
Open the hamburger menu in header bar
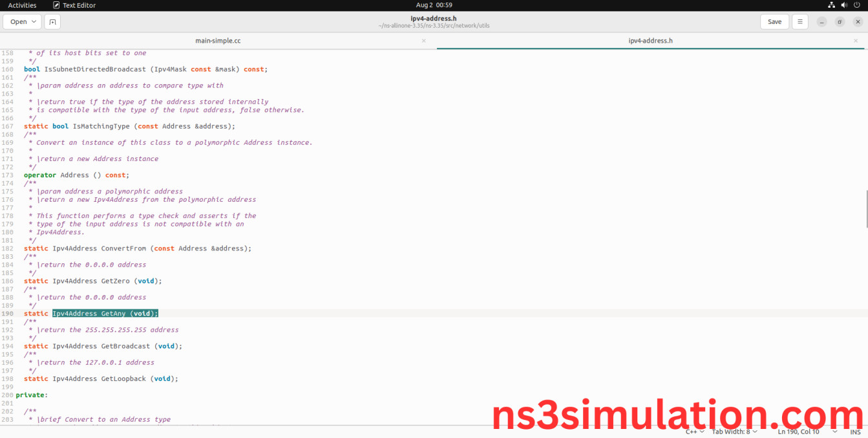coord(799,21)
